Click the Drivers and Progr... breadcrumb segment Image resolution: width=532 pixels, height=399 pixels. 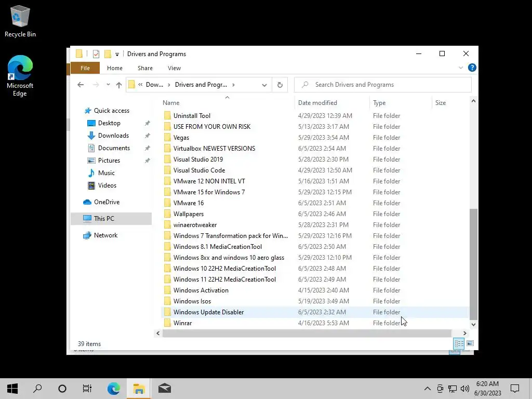[x=201, y=85]
